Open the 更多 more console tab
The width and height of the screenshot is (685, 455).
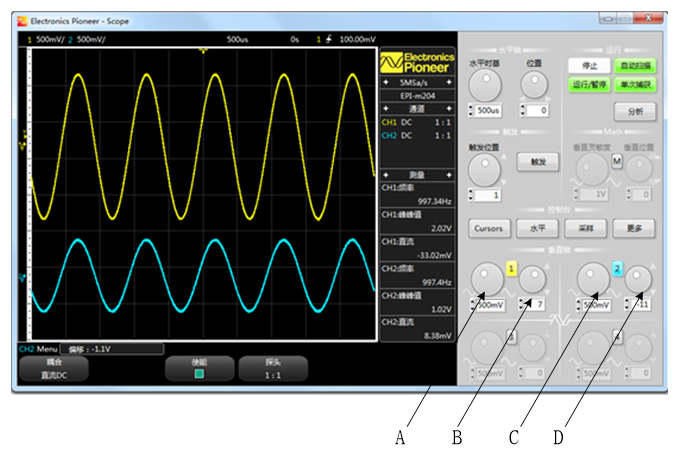click(x=634, y=228)
